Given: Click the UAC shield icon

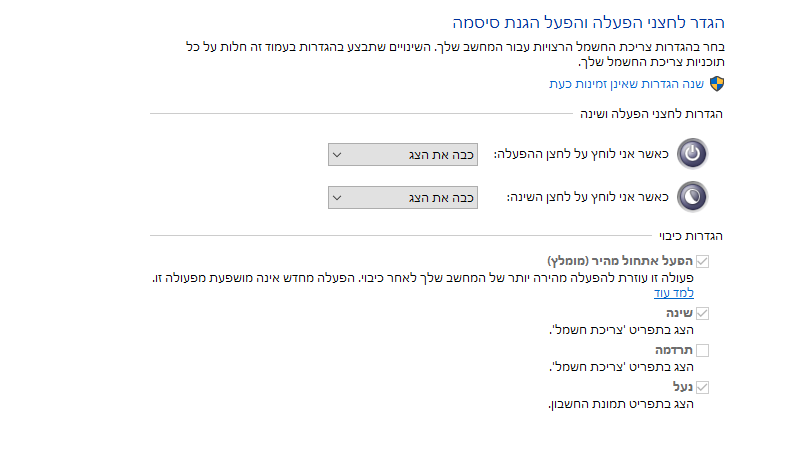Looking at the screenshot, I should (716, 84).
